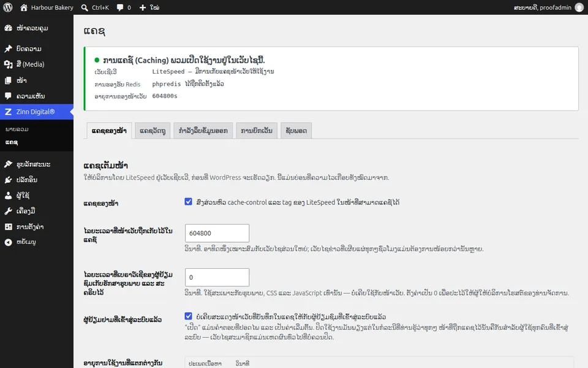
Task: Open the ການຍົກເວັ້ນ tab
Action: 257,131
